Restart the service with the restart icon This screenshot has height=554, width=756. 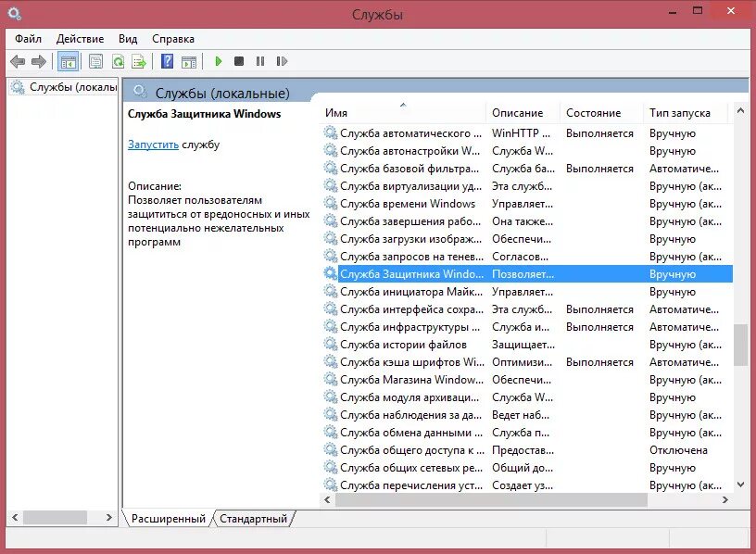(x=282, y=61)
